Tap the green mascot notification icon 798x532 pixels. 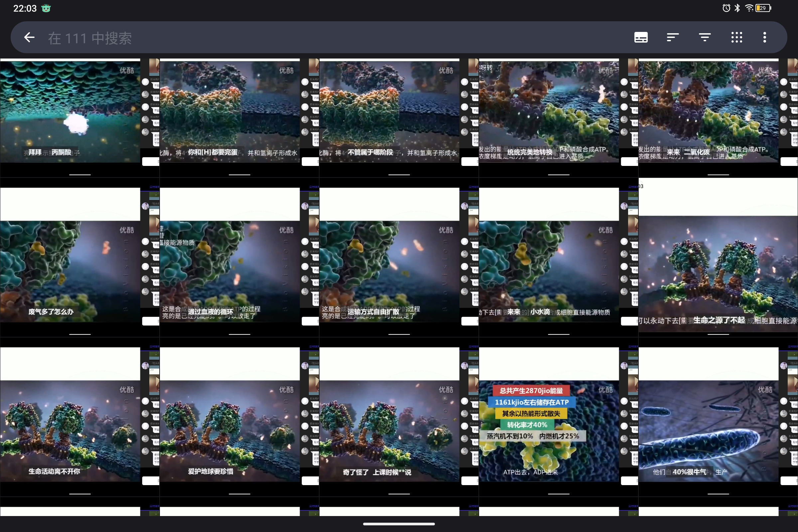point(46,9)
